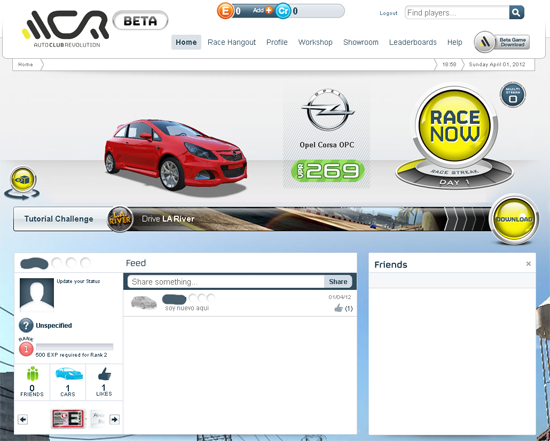The width and height of the screenshot is (550, 441).
Task: Open the Profile menu tab
Action: point(277,42)
